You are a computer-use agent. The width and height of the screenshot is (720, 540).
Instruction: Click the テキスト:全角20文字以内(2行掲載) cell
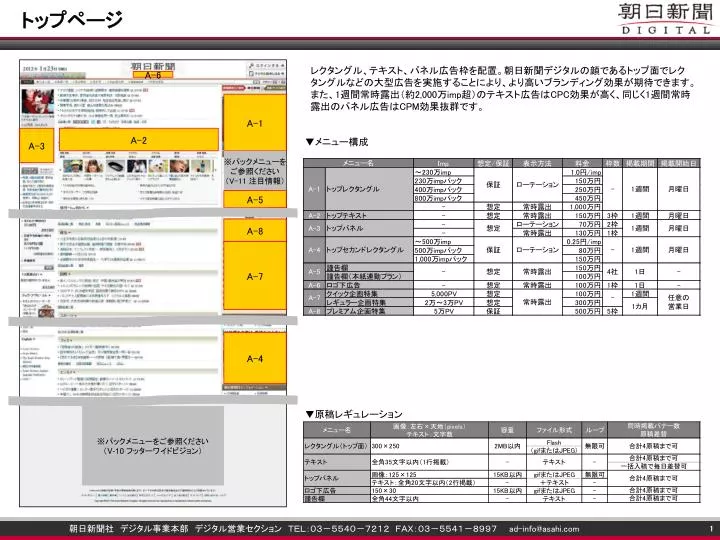429,483
